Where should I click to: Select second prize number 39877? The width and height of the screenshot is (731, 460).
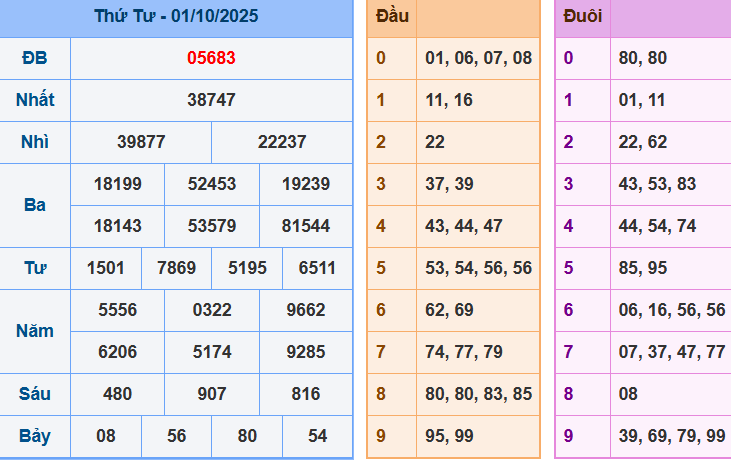141,142
